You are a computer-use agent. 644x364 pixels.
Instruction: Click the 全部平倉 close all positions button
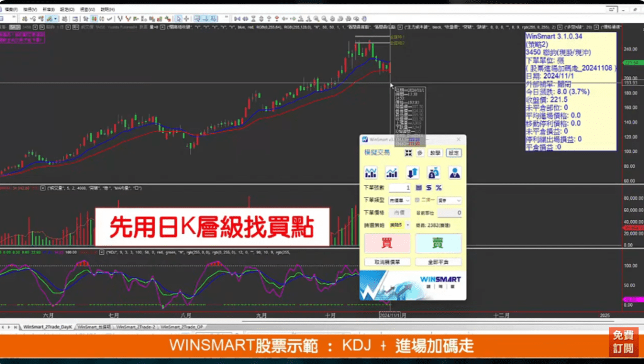pos(438,262)
